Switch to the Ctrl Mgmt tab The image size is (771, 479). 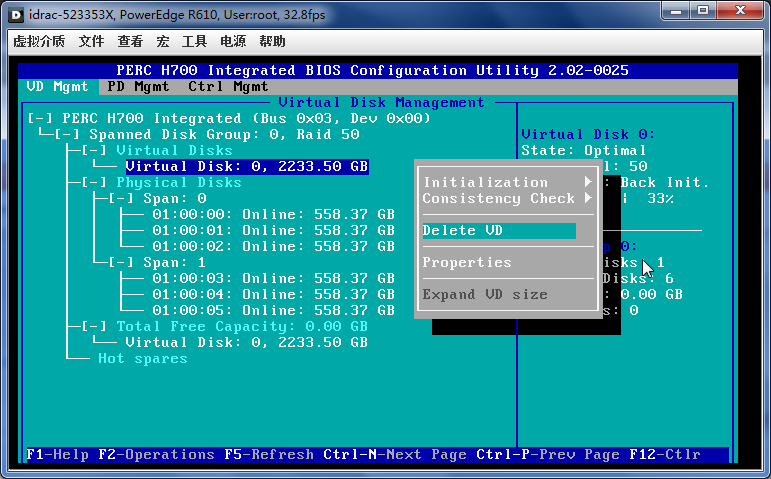[x=228, y=87]
